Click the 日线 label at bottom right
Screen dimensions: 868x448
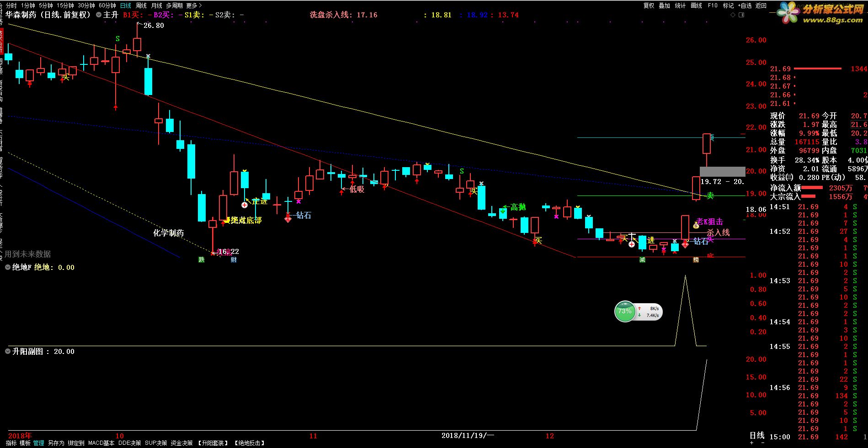[x=757, y=435]
